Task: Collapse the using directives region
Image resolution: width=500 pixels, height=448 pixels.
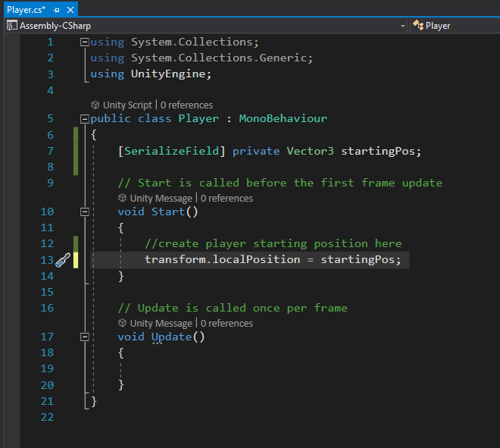Action: pos(85,42)
